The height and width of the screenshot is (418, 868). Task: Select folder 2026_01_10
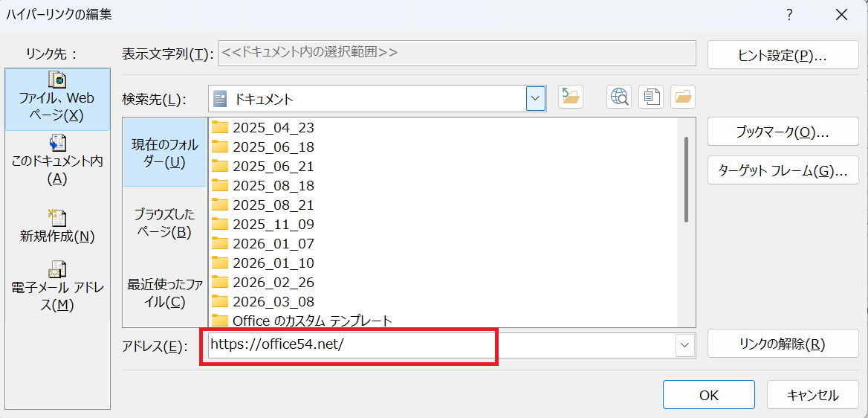[263, 263]
